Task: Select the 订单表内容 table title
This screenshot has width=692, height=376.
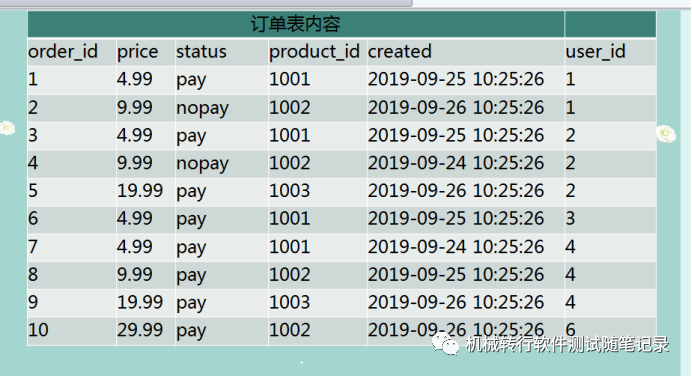Action: [x=295, y=24]
